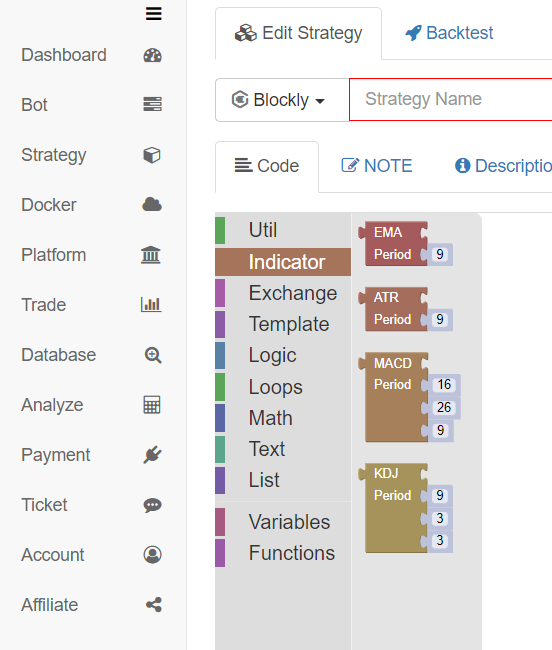Open the Loops toolbox category

[x=283, y=387]
